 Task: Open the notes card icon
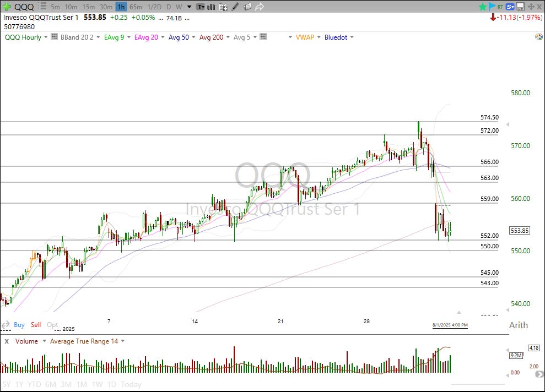coord(247,7)
